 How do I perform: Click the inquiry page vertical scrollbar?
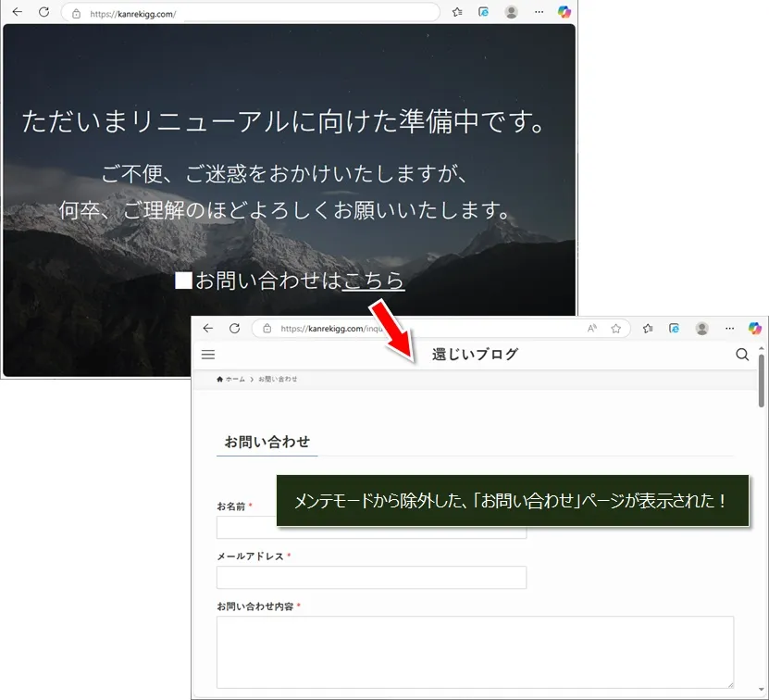click(x=762, y=381)
